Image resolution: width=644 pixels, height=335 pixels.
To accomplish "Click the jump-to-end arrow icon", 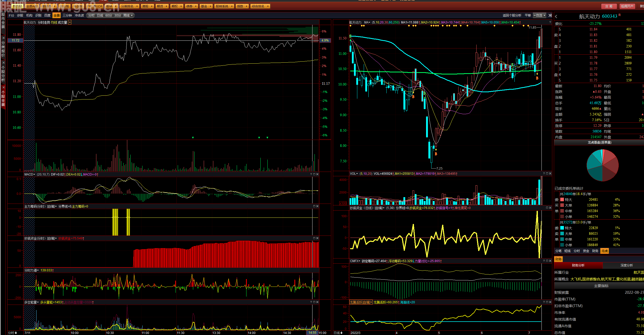I will tap(550, 15).
